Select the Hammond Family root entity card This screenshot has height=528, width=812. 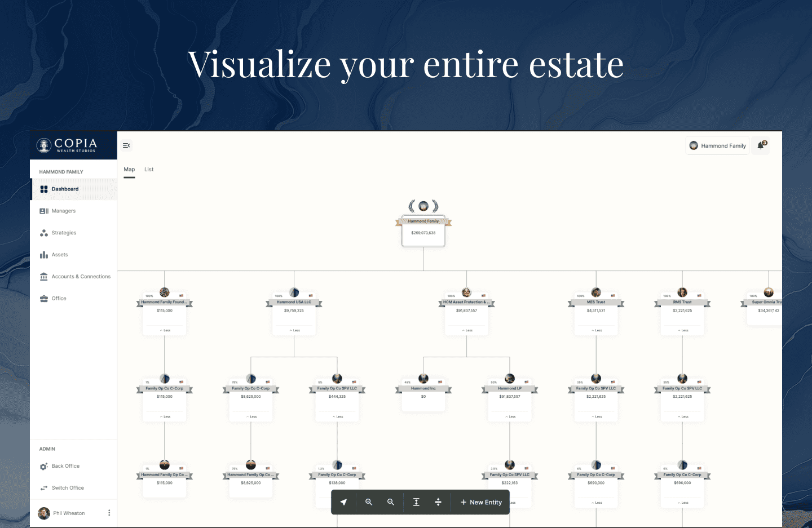[423, 231]
